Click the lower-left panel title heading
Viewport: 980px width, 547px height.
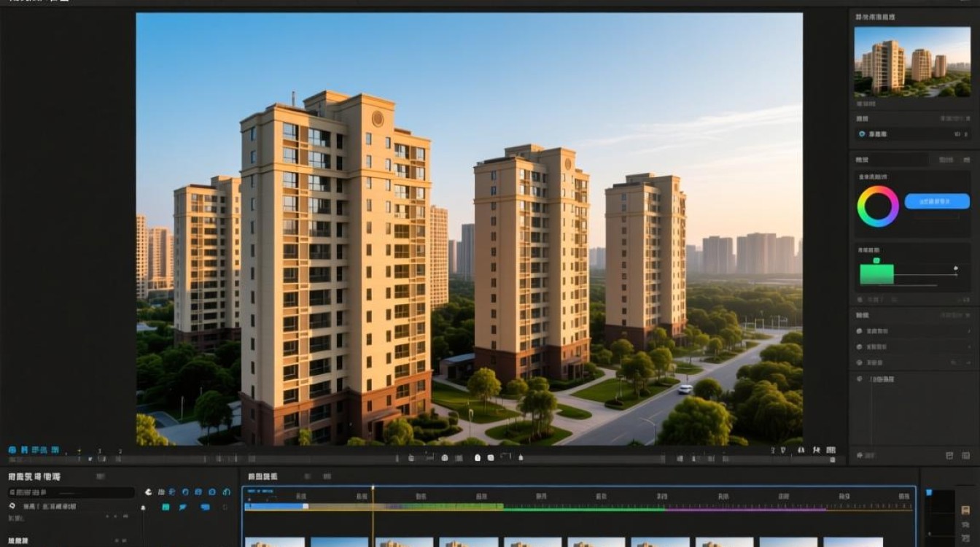pos(34,476)
